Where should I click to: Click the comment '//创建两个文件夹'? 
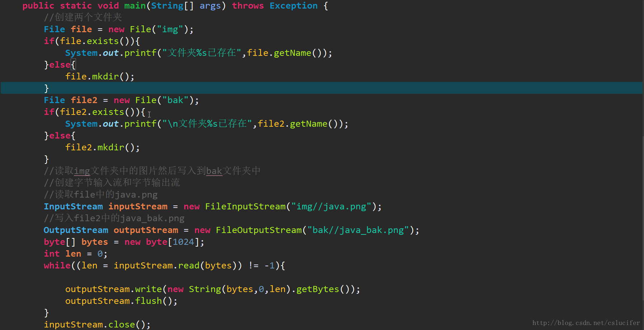click(x=83, y=17)
